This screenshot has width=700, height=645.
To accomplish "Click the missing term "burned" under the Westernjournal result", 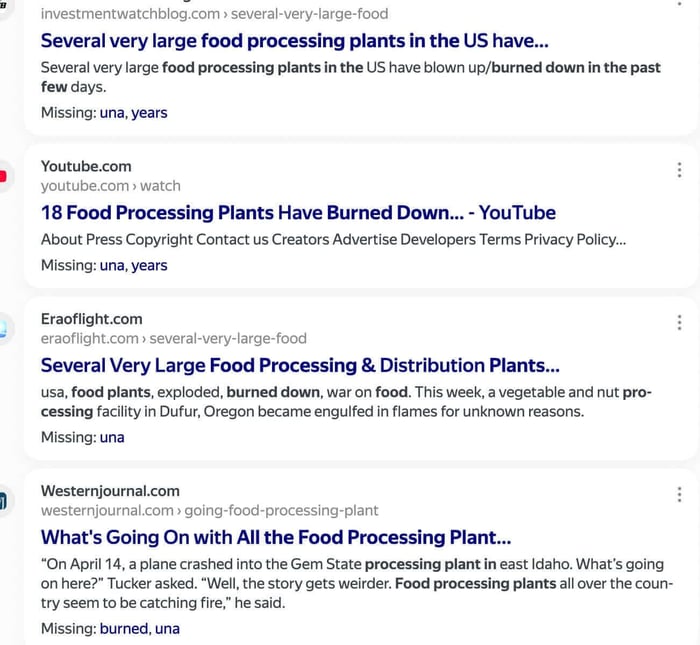I will (123, 629).
